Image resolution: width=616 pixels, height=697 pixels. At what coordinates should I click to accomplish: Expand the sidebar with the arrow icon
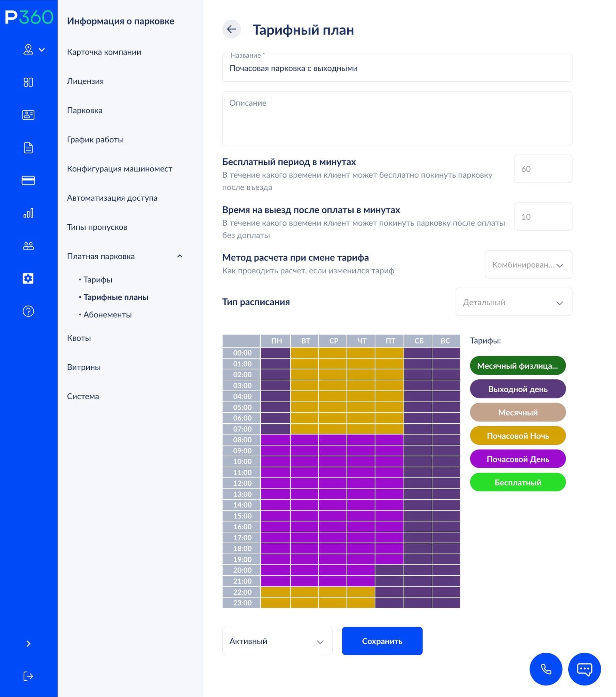[28, 644]
